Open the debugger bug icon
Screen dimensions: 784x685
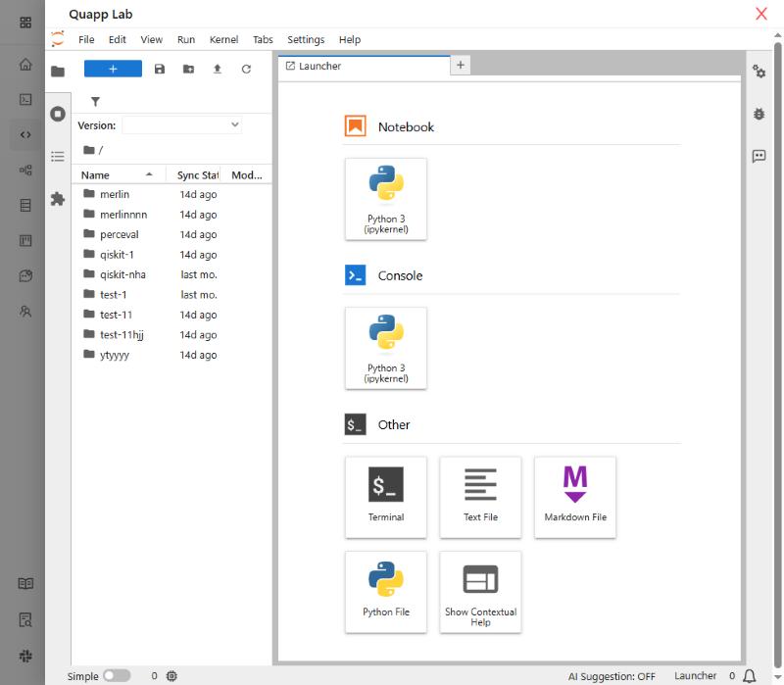tap(759, 114)
